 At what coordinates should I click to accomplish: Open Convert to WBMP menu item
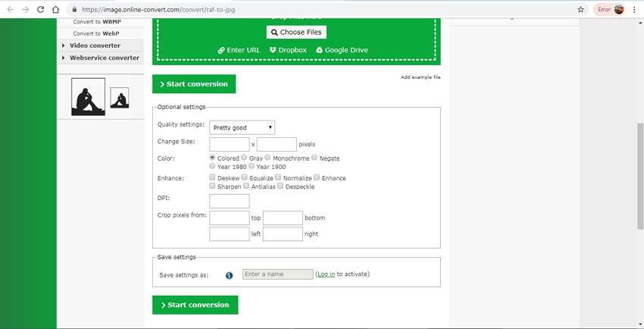(x=96, y=22)
